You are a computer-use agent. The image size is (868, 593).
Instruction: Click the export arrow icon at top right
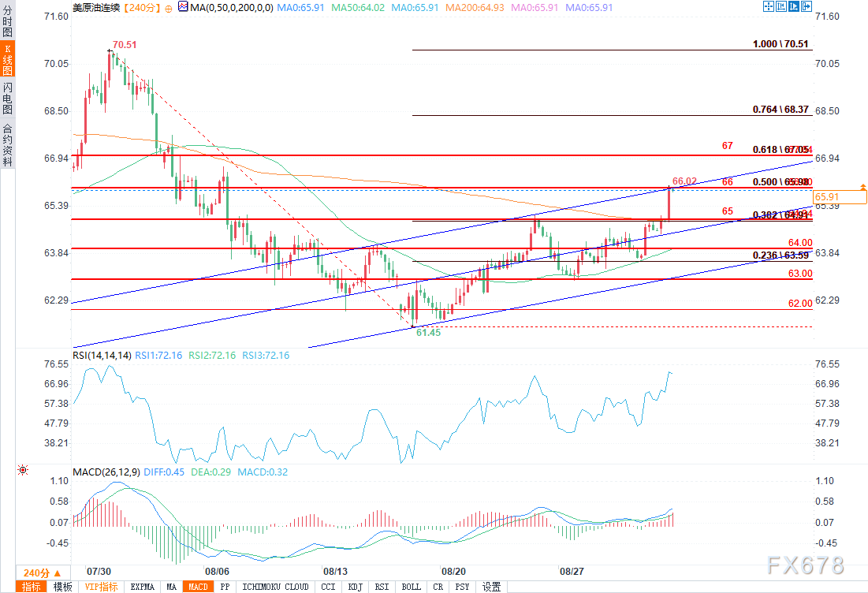(x=807, y=6)
